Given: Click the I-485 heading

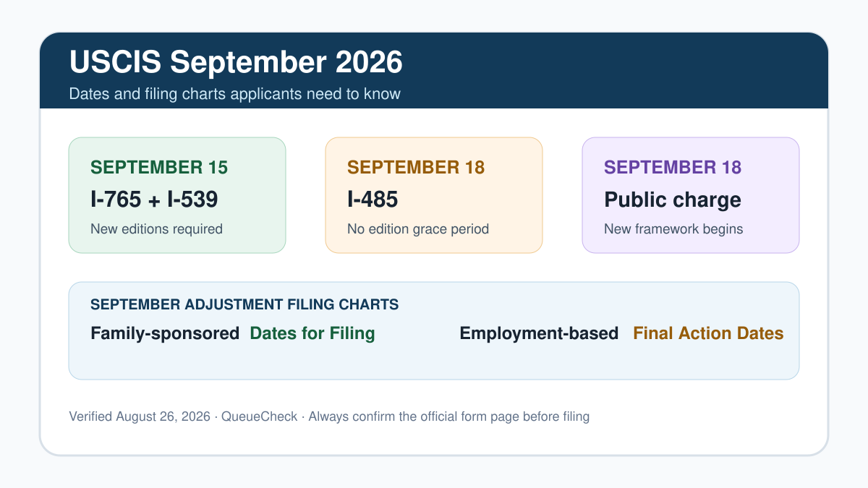Looking at the screenshot, I should (x=373, y=200).
